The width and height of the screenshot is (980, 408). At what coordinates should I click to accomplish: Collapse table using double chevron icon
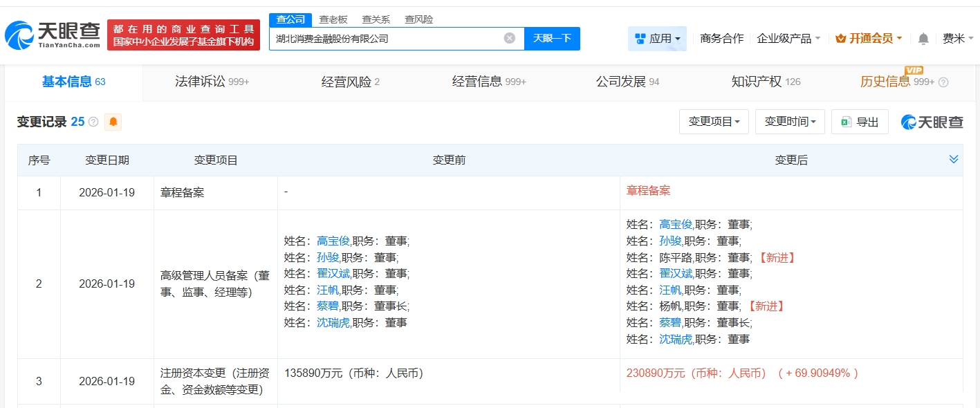tap(954, 160)
